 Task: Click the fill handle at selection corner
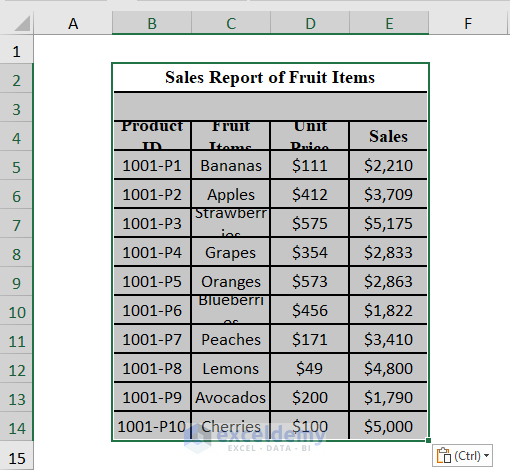pyautogui.click(x=428, y=440)
